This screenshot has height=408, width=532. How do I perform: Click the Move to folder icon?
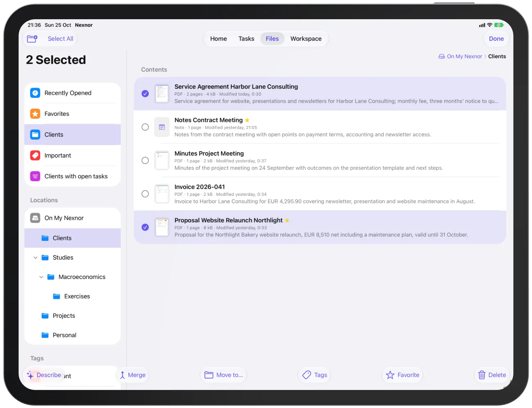pos(209,375)
